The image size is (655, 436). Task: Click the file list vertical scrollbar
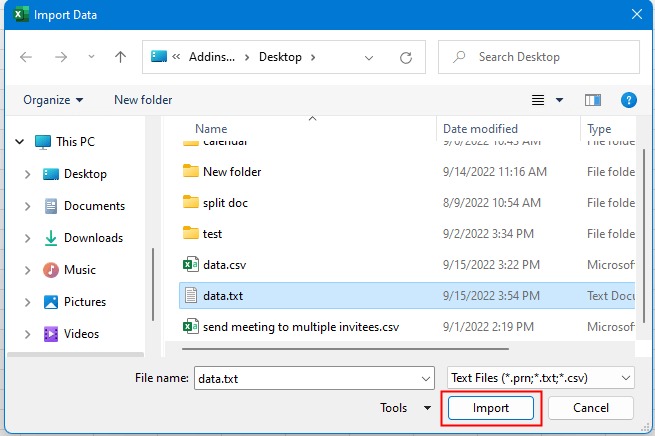[644, 236]
